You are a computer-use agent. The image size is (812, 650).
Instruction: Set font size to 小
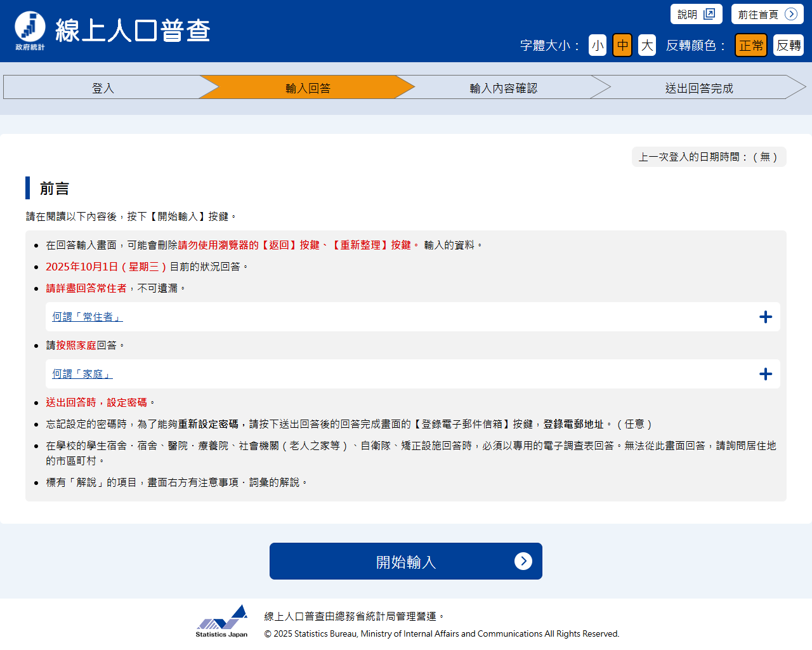point(598,45)
